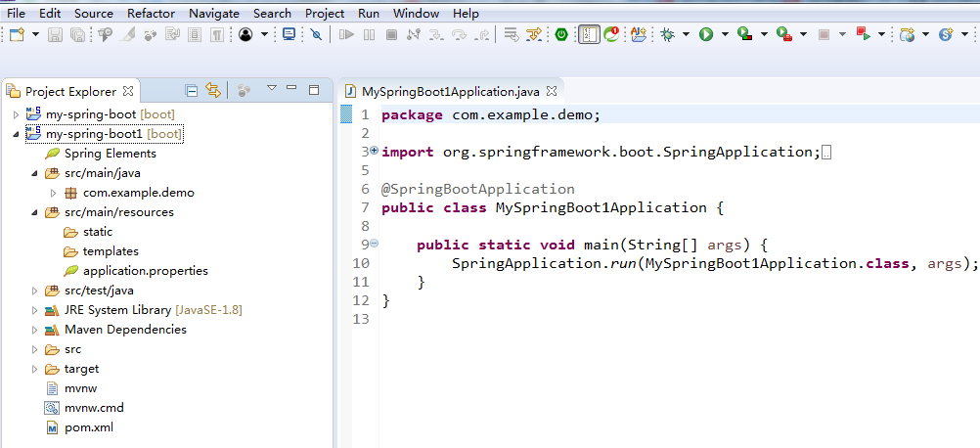
Task: Click the blue S new Spring icon
Action: (946, 35)
